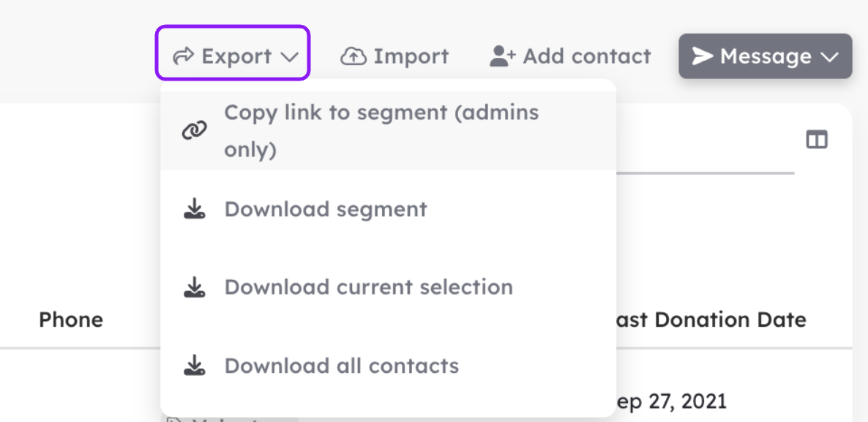Click the Message paper plane icon
The height and width of the screenshot is (422, 868).
(x=703, y=56)
